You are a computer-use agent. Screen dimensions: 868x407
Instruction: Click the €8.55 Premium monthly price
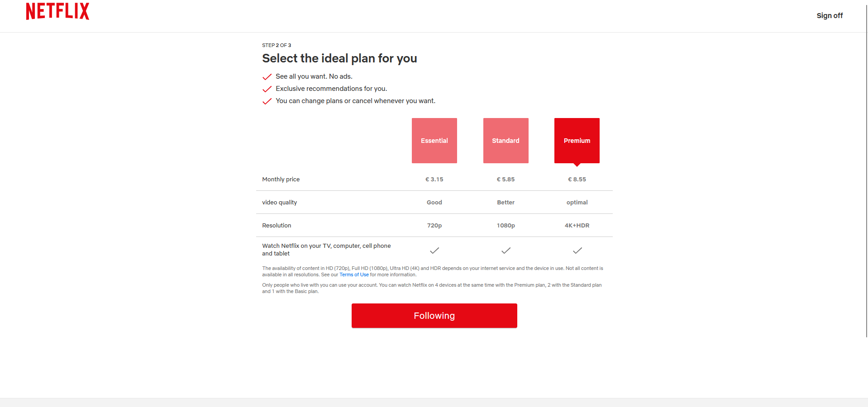coord(577,180)
